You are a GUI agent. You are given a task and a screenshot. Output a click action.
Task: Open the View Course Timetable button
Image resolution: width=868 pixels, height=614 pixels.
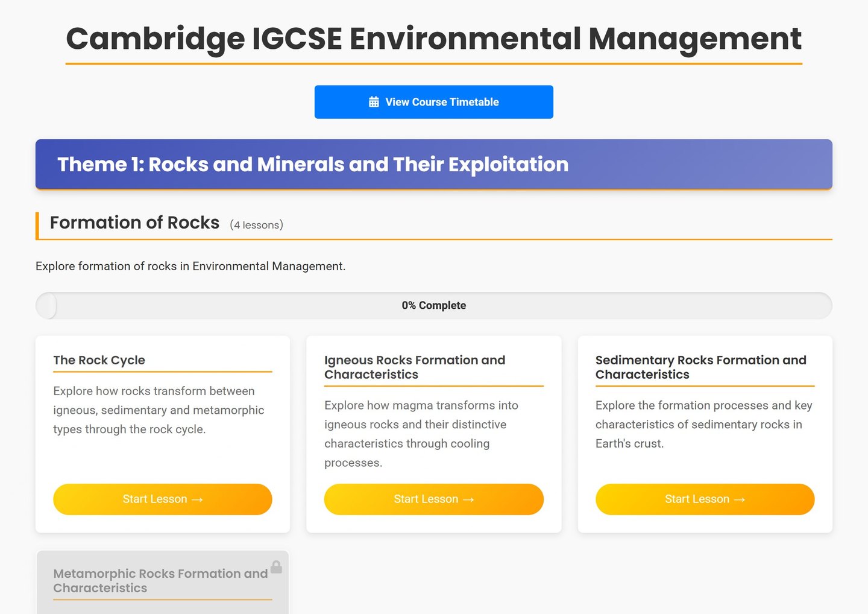[434, 102]
